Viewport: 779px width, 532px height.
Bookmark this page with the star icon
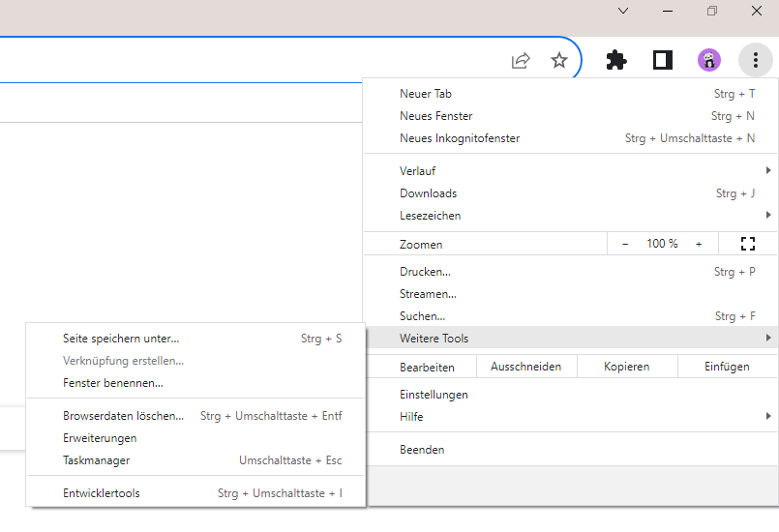(558, 61)
